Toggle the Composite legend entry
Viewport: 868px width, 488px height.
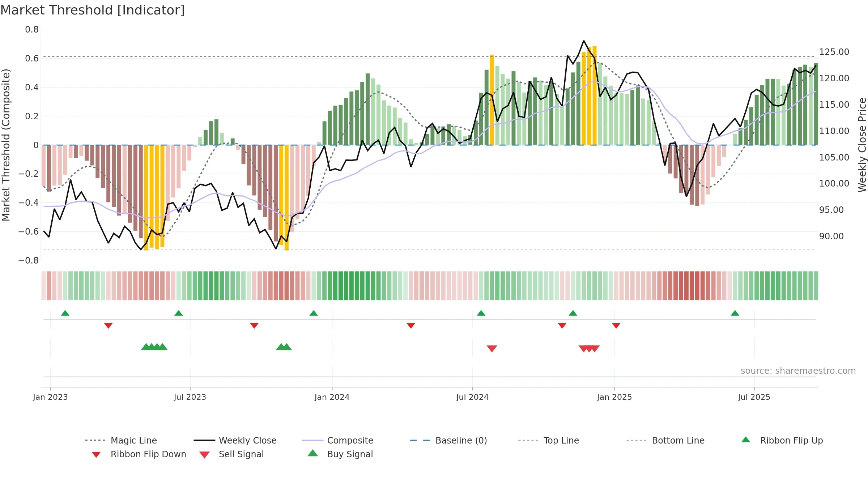click(338, 440)
